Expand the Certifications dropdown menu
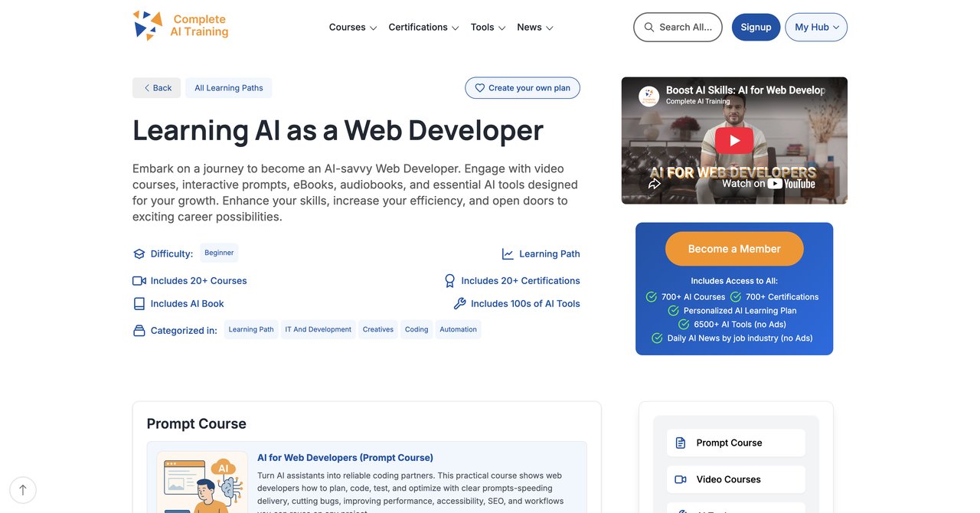The height and width of the screenshot is (513, 980). [x=423, y=27]
